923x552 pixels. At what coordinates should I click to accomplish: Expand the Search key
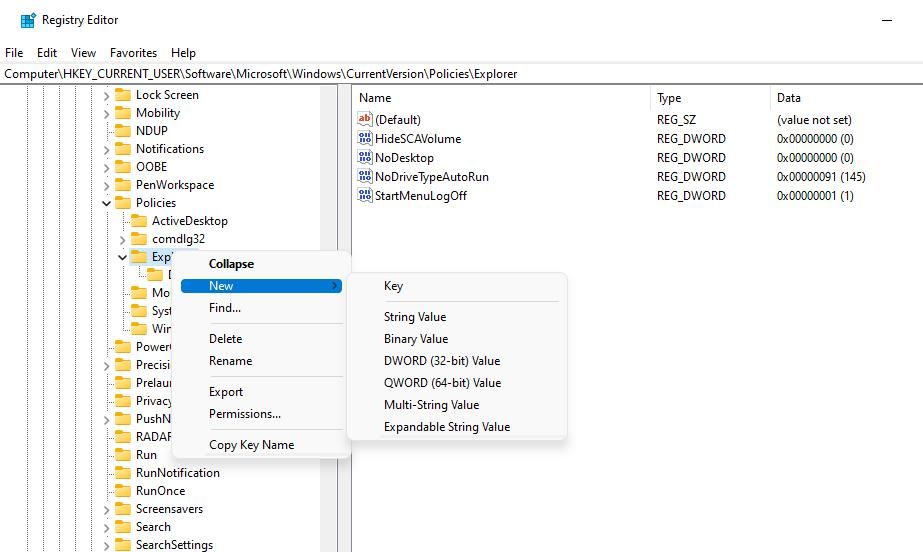coord(107,527)
